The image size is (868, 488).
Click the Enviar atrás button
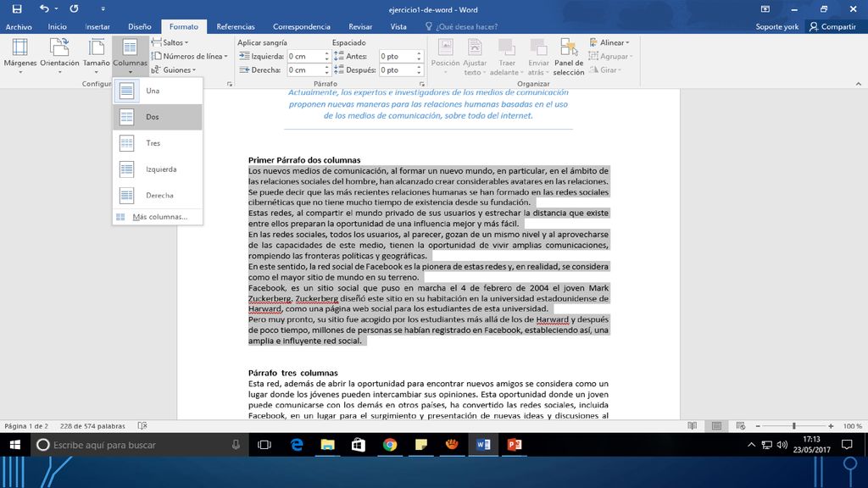(538, 57)
